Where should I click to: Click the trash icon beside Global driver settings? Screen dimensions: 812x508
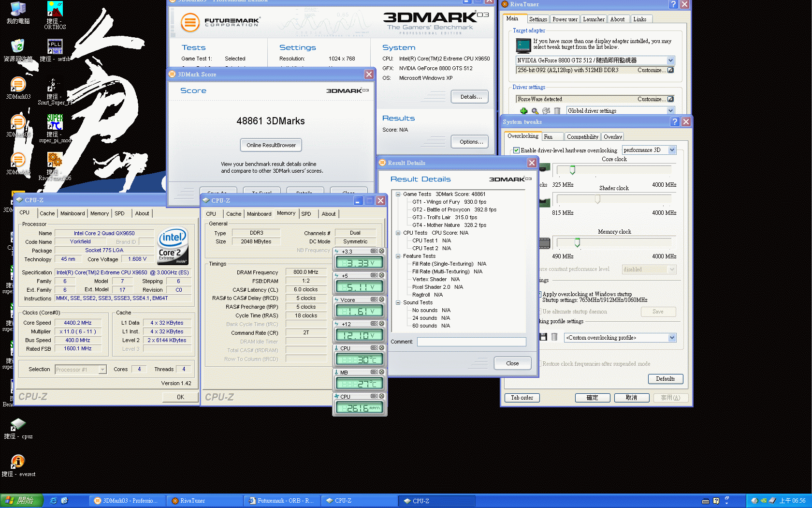557,111
